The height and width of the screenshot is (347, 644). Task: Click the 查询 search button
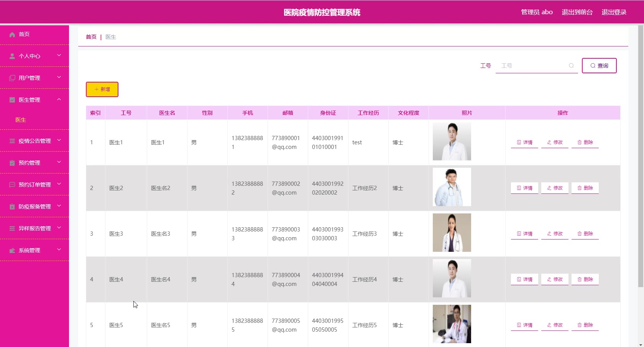click(599, 66)
